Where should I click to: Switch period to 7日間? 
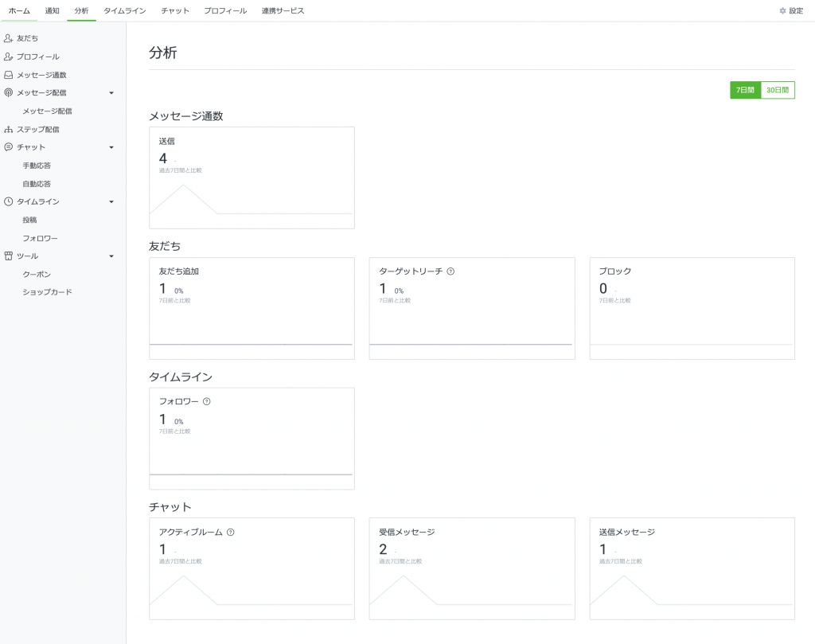(x=745, y=90)
